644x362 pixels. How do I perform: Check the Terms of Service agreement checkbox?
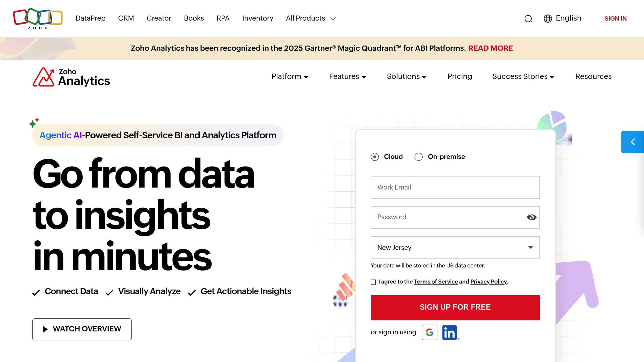(x=373, y=282)
